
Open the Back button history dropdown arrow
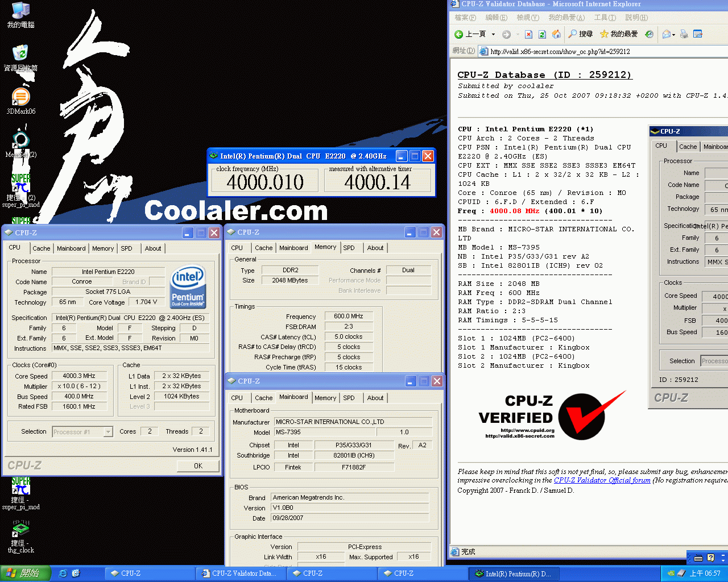pos(493,34)
